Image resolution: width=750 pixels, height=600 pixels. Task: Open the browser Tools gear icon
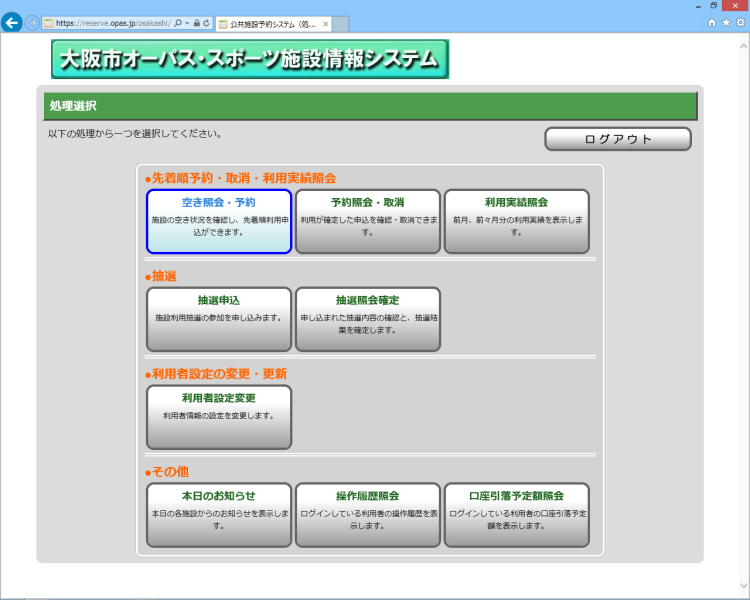tap(740, 22)
